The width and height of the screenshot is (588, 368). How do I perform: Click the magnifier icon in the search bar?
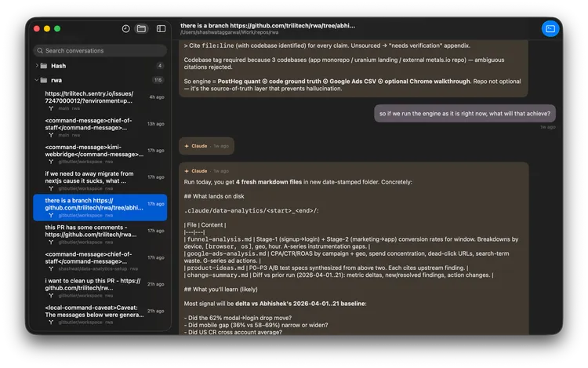click(40, 51)
